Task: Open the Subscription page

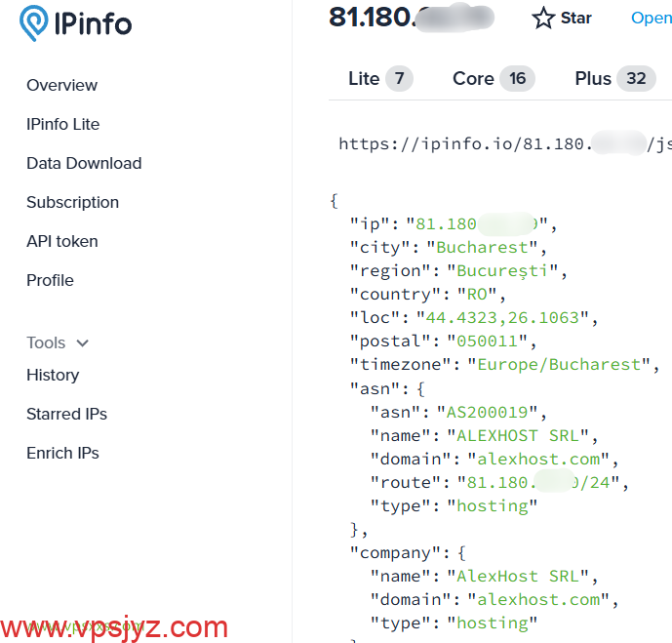Action: 72,202
